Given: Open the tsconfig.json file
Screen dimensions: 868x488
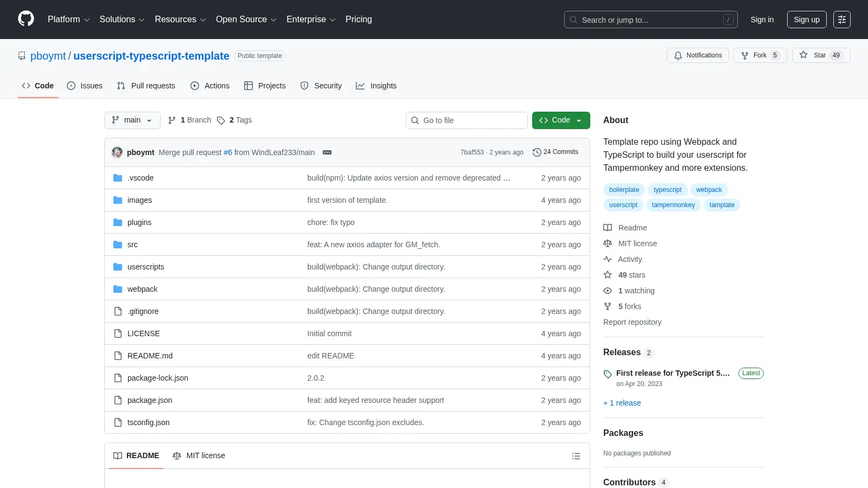Looking at the screenshot, I should (148, 422).
